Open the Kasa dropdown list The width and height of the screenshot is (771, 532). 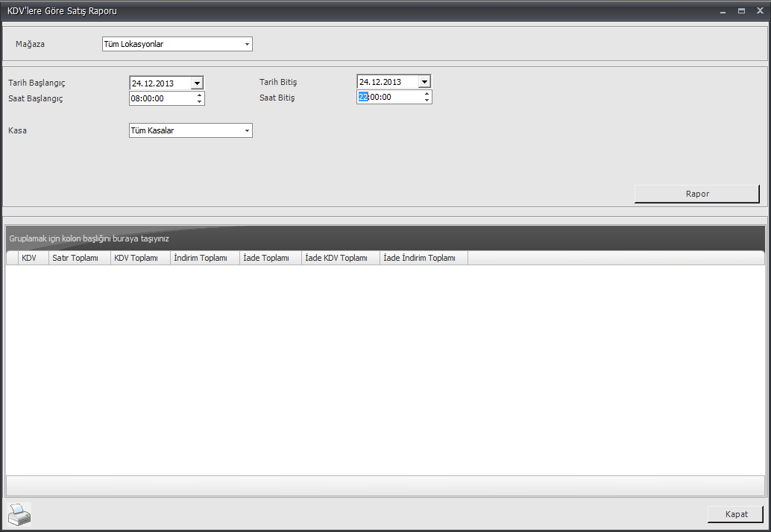(x=247, y=131)
